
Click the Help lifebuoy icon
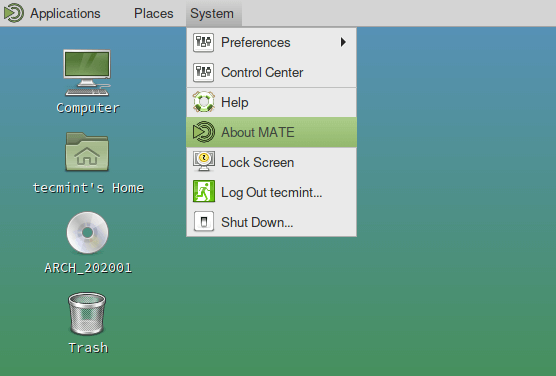(x=204, y=102)
